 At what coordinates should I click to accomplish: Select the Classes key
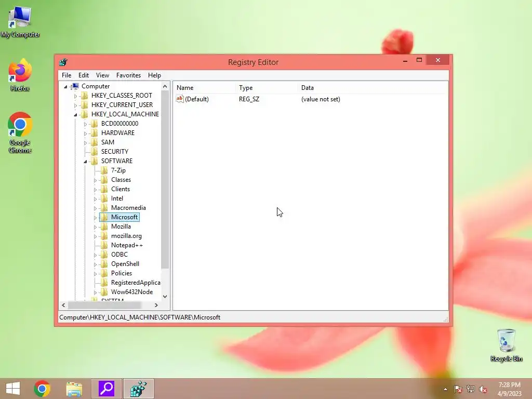[x=121, y=180]
